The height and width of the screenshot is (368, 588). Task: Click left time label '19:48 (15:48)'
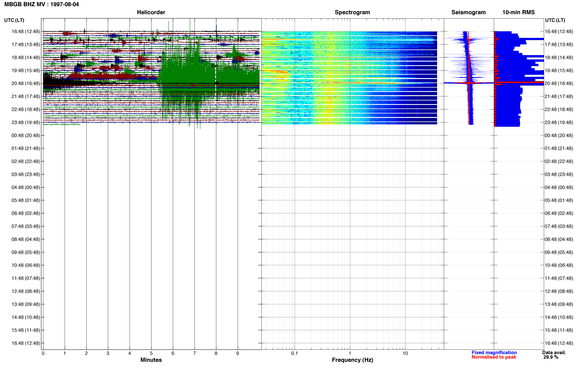(x=26, y=71)
